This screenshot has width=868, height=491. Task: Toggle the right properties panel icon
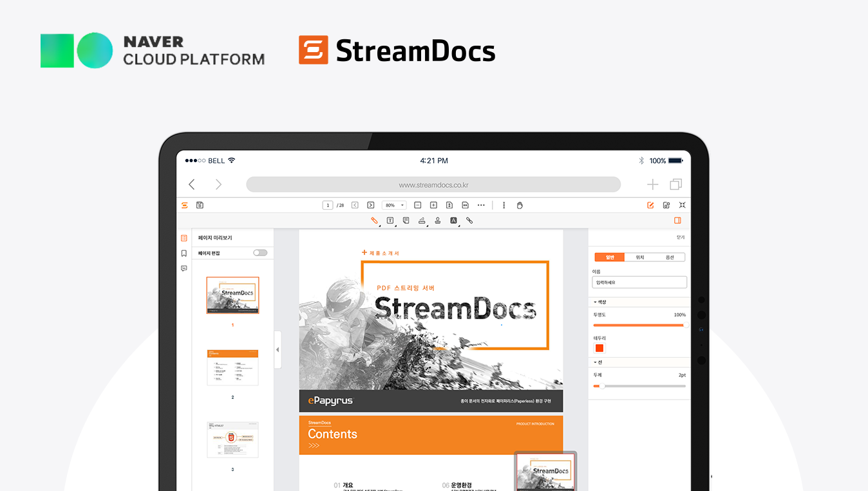coord(677,220)
